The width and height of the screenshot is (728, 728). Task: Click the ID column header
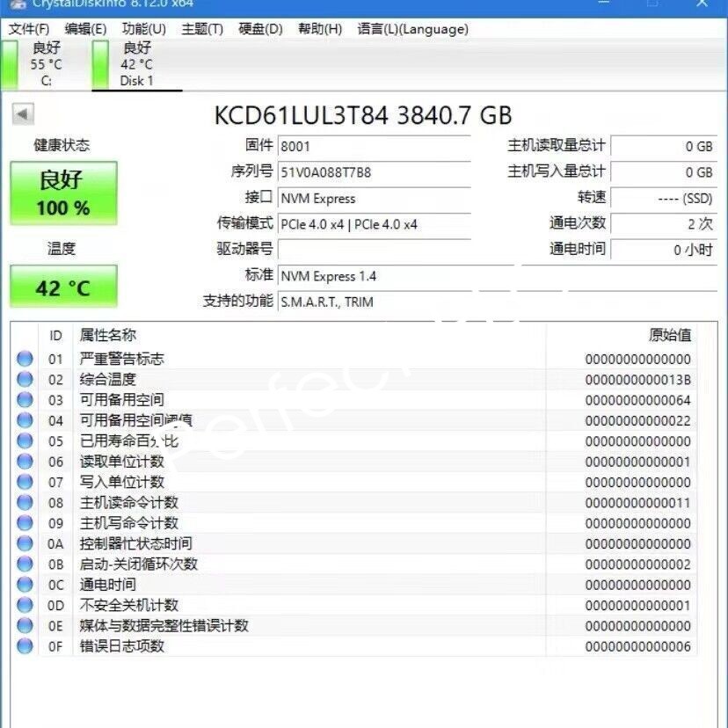55,335
